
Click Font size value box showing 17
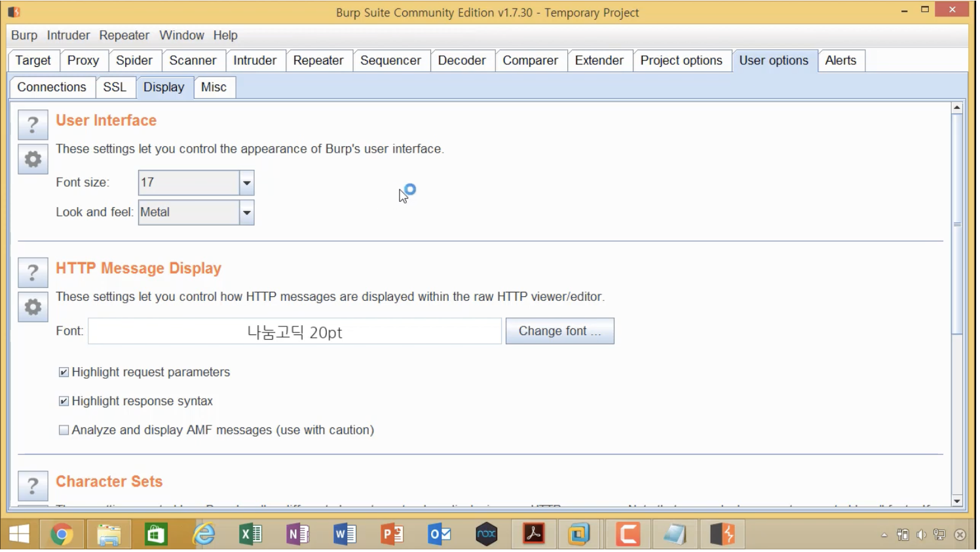[x=189, y=183]
